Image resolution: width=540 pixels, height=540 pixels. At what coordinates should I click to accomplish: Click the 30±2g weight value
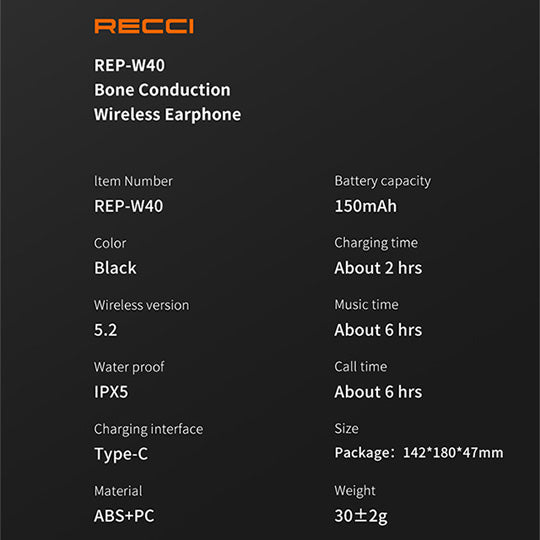pyautogui.click(x=361, y=517)
